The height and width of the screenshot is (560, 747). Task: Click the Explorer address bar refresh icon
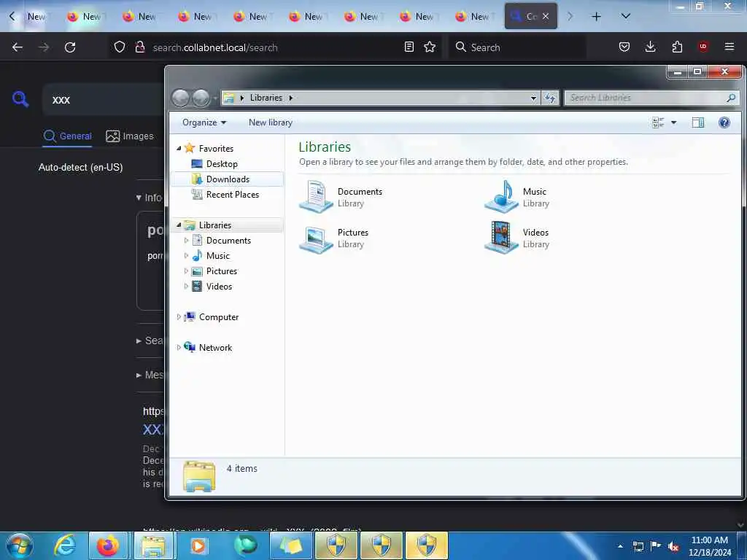coord(550,98)
